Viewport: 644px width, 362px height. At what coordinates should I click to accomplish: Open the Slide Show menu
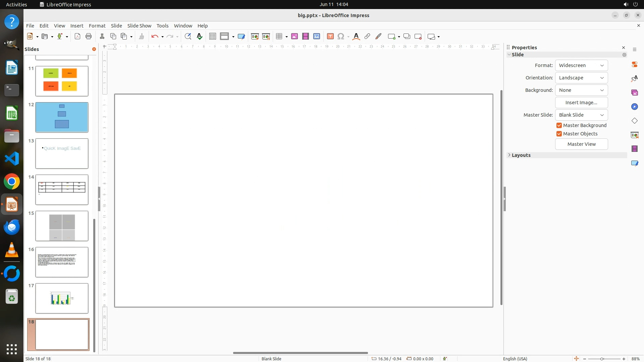click(139, 26)
